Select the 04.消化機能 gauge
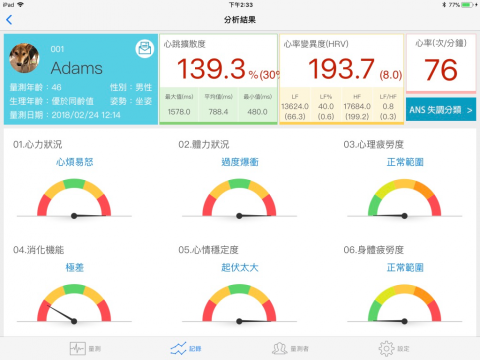The width and height of the screenshot is (480, 360). pos(74,305)
